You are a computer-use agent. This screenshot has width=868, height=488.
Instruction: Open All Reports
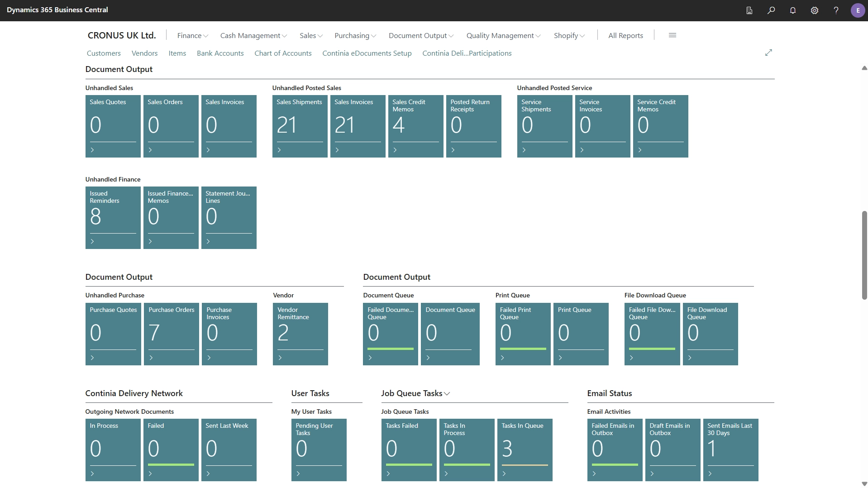coord(625,35)
